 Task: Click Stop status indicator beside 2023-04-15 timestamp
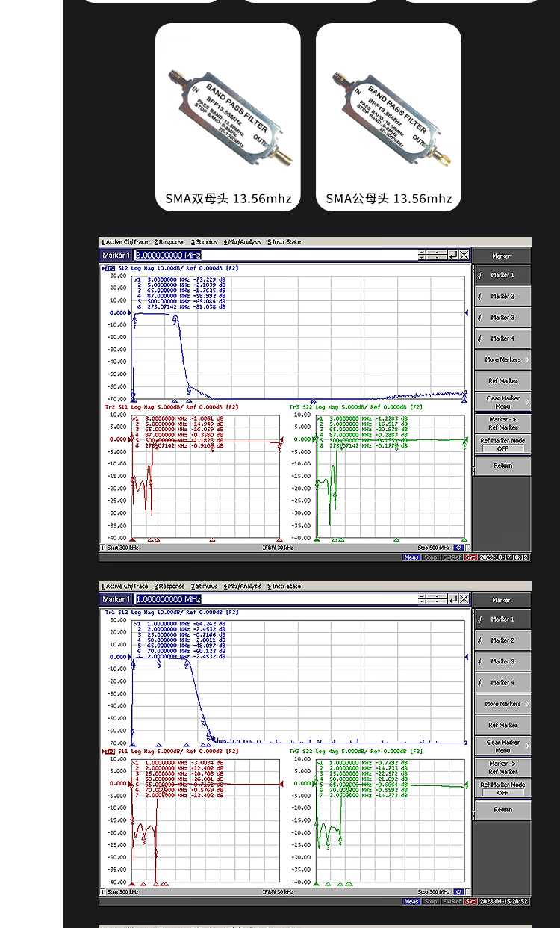pos(431,901)
